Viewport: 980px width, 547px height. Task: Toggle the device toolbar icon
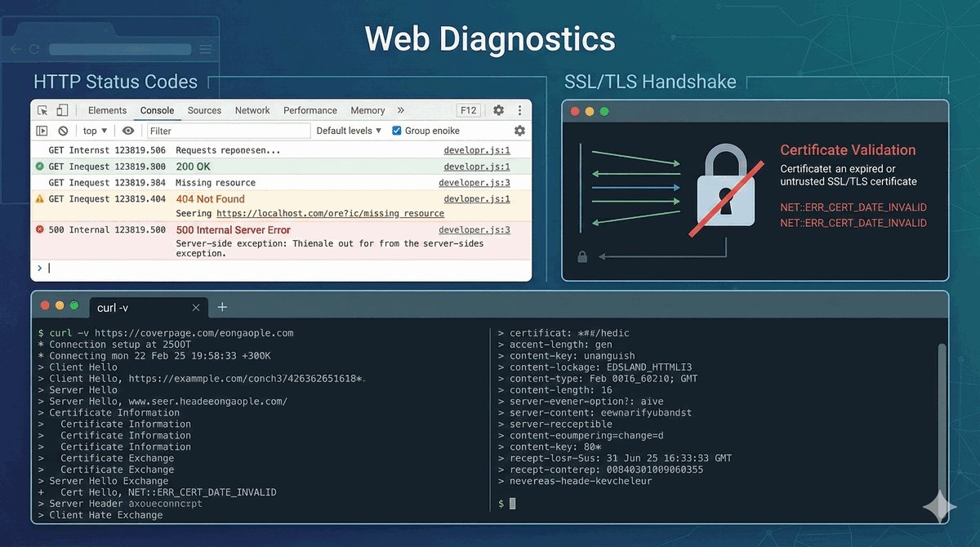click(x=62, y=110)
